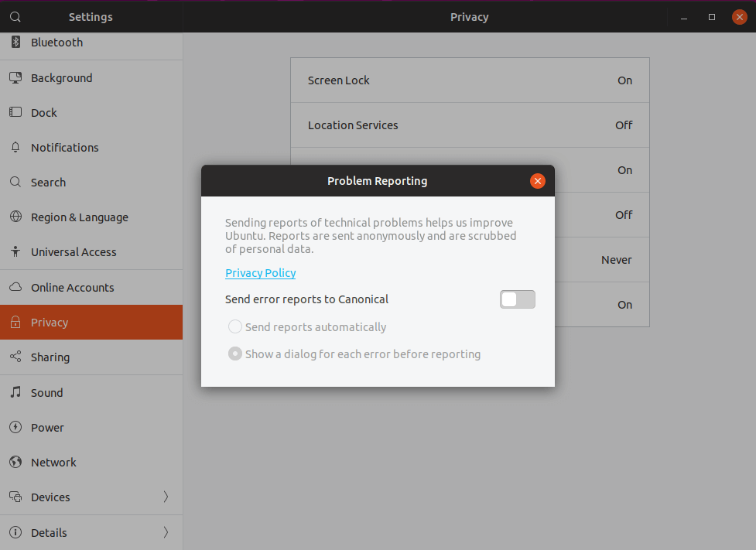Viewport: 756px width, 550px height.
Task: Open the Sharing settings panel
Action: point(50,357)
